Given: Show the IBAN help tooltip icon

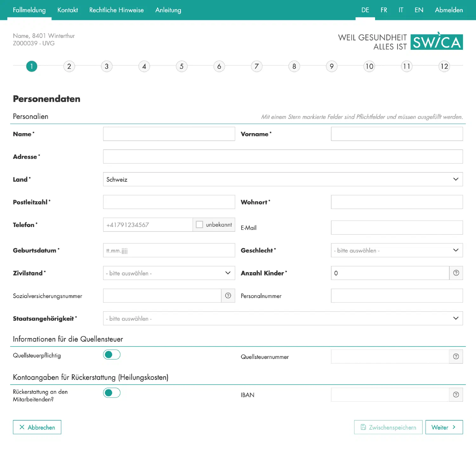Looking at the screenshot, I should pyautogui.click(x=456, y=395).
